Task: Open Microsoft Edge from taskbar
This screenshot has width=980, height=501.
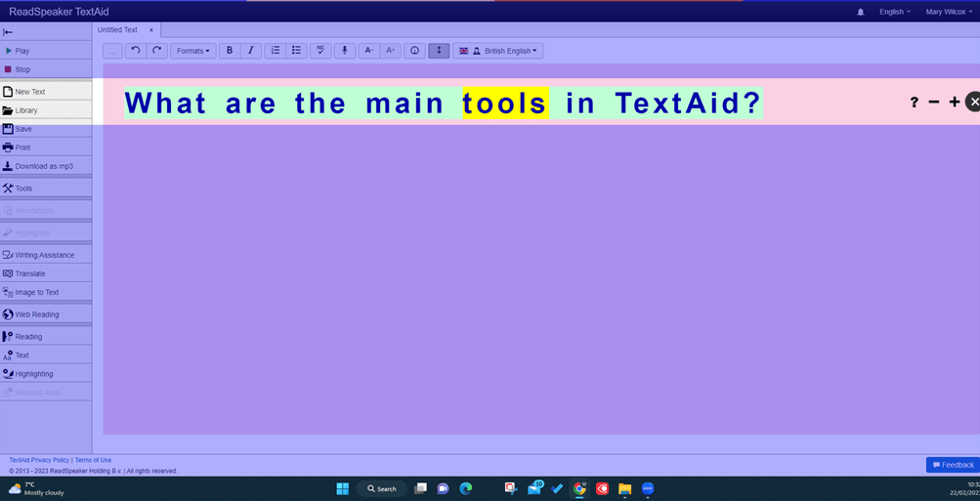Action: pyautogui.click(x=465, y=488)
